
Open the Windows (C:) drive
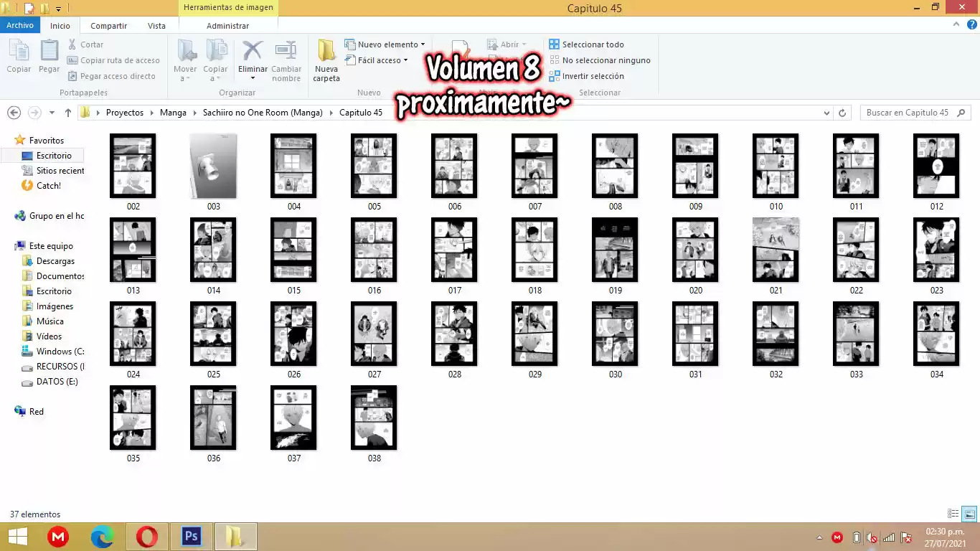pos(53,352)
